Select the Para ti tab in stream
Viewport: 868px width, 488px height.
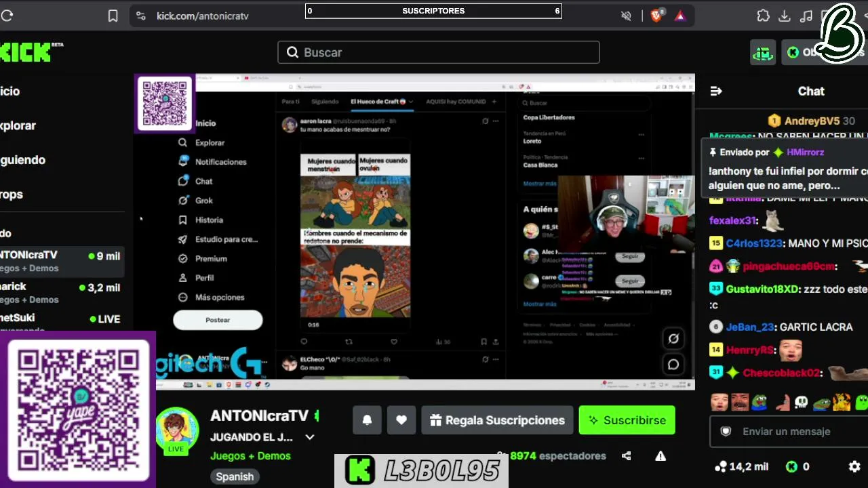pyautogui.click(x=290, y=102)
